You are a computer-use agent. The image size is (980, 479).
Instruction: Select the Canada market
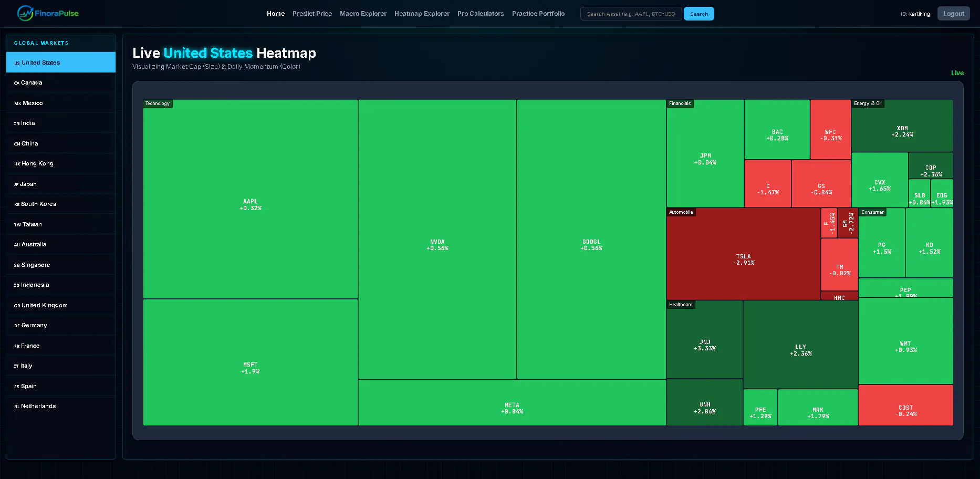pyautogui.click(x=61, y=83)
